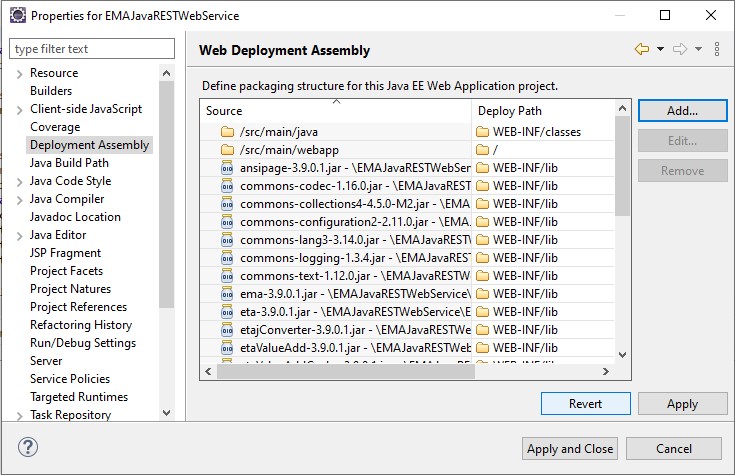
Task: Open the Java Build Path page
Action: point(69,163)
